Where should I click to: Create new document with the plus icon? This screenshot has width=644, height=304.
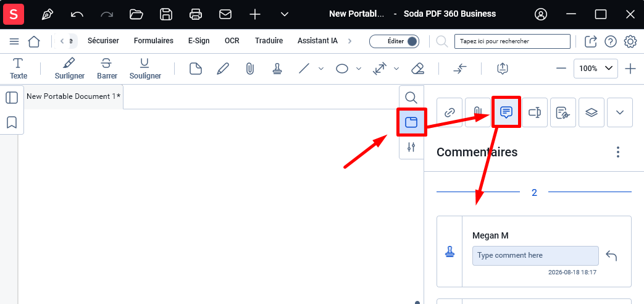click(255, 14)
